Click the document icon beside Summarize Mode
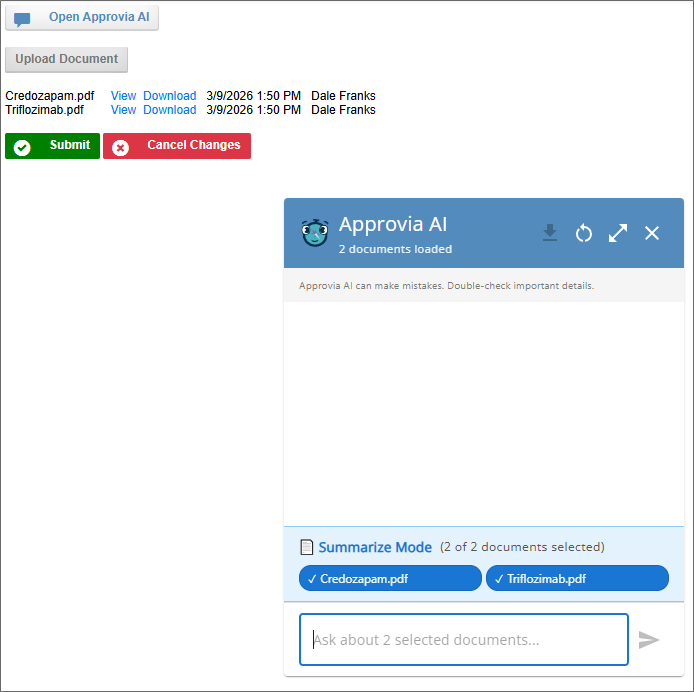694x692 pixels. point(307,547)
